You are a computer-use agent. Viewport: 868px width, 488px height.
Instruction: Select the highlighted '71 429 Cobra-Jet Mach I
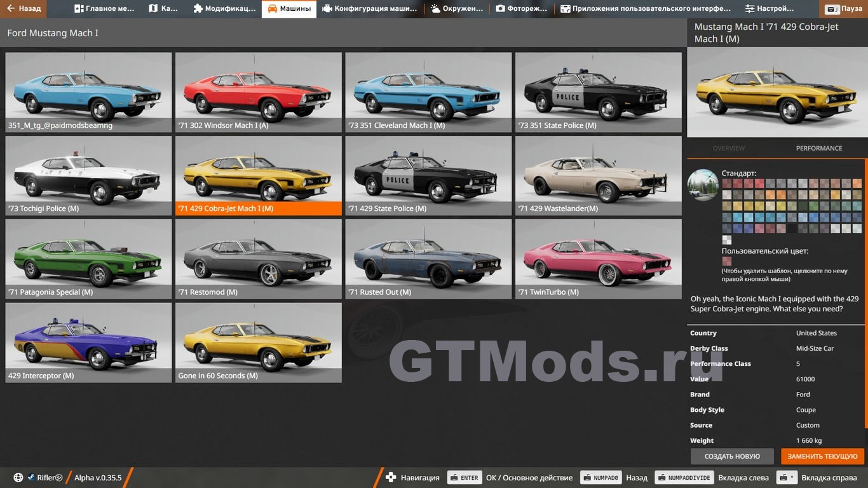point(259,175)
